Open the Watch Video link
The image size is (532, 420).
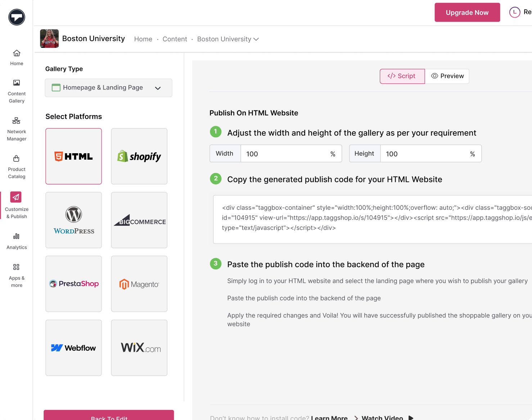click(382, 417)
